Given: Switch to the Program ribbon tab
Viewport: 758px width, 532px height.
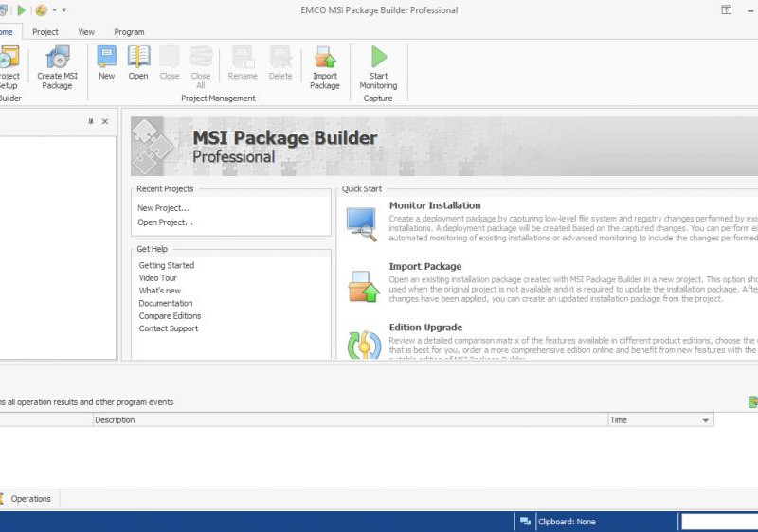Looking at the screenshot, I should coord(129,32).
